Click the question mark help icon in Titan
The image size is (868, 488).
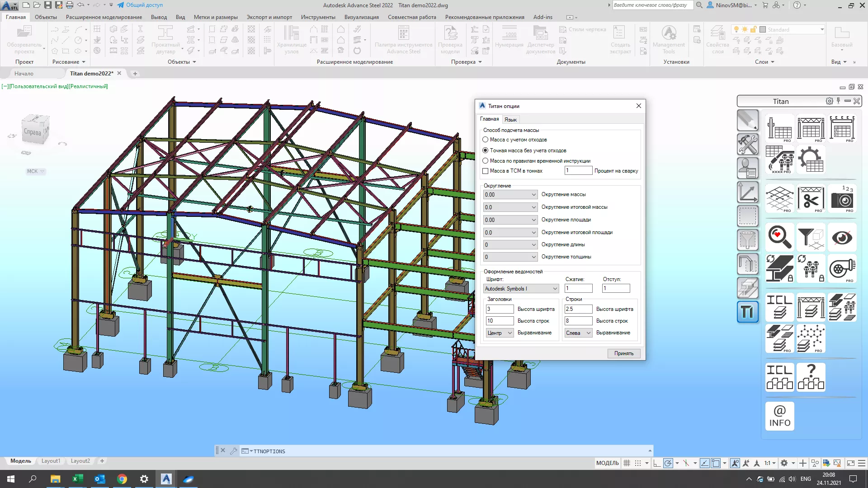pos(811,377)
